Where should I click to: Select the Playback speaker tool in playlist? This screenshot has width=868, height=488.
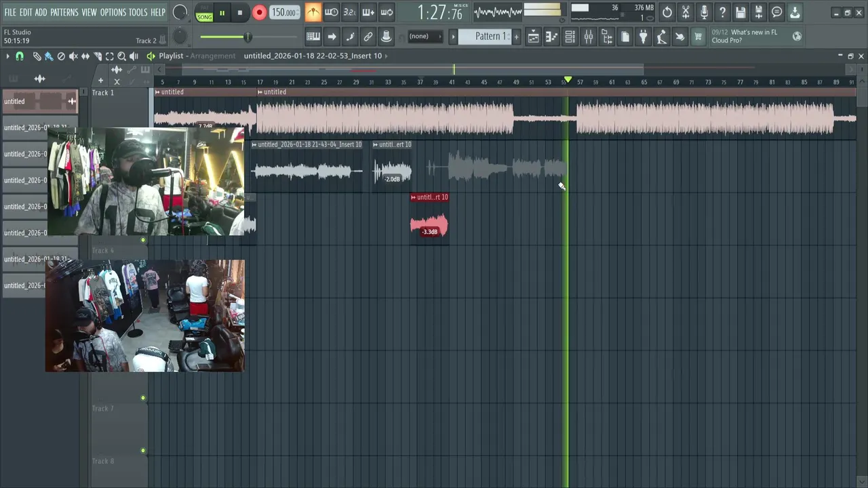134,56
